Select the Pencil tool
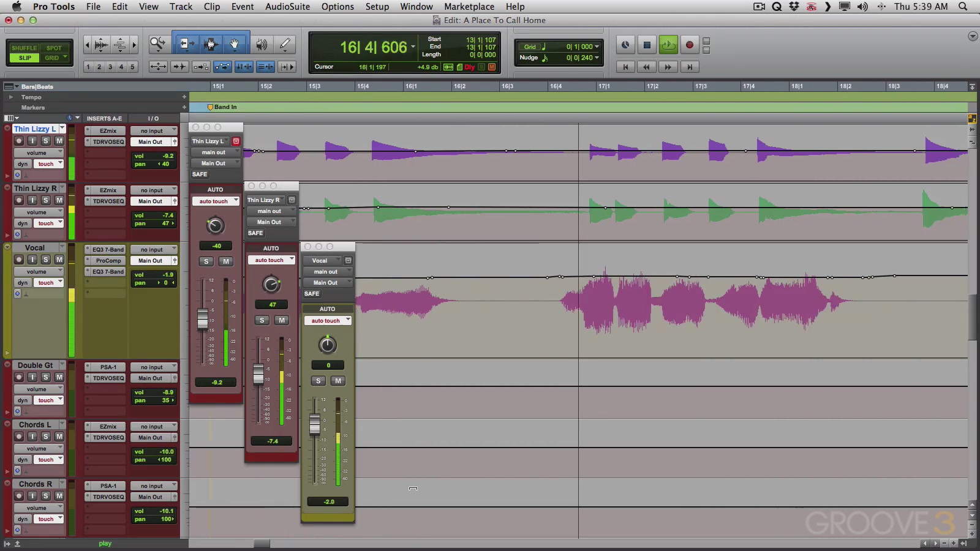The image size is (980, 551). click(x=285, y=43)
